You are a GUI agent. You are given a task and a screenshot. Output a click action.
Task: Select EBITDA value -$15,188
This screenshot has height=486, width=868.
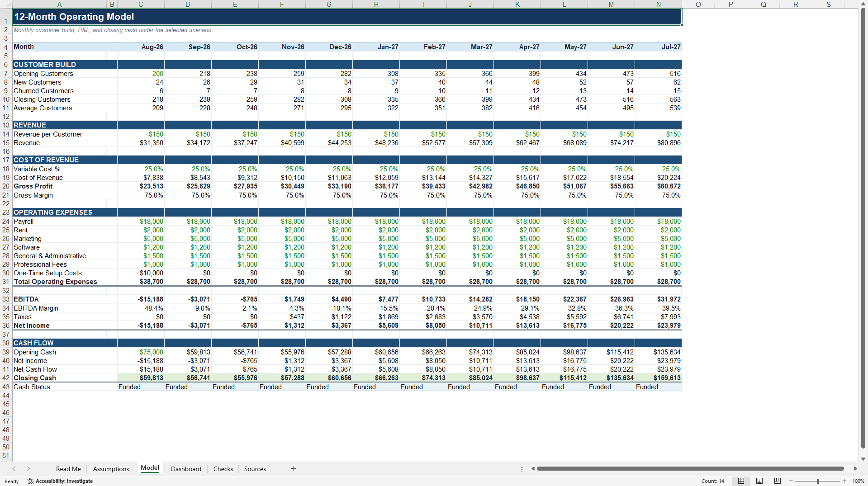click(x=141, y=299)
